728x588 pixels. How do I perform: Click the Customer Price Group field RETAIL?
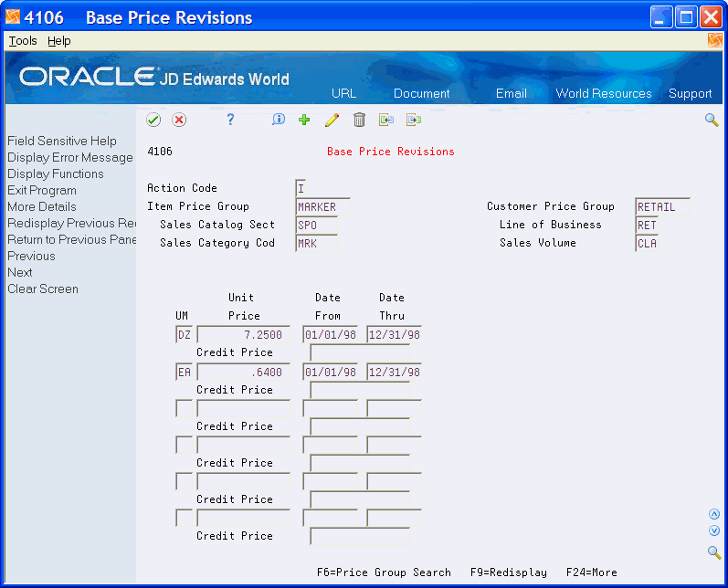click(x=662, y=206)
